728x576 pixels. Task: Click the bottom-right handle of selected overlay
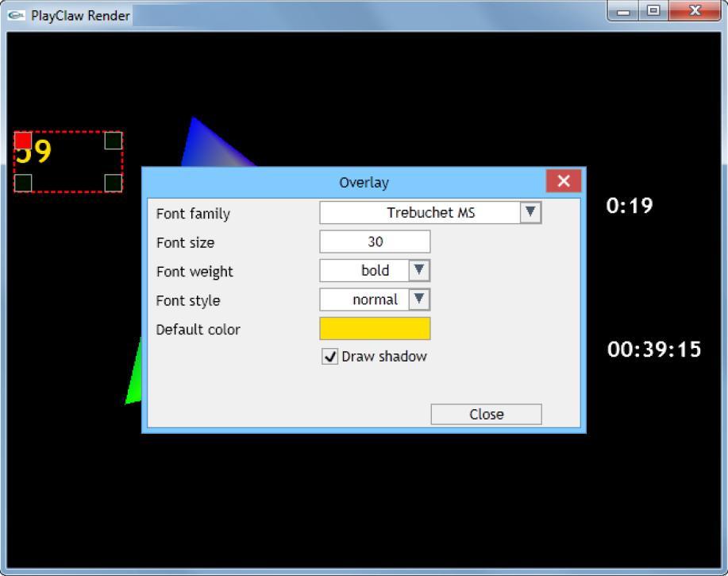113,183
